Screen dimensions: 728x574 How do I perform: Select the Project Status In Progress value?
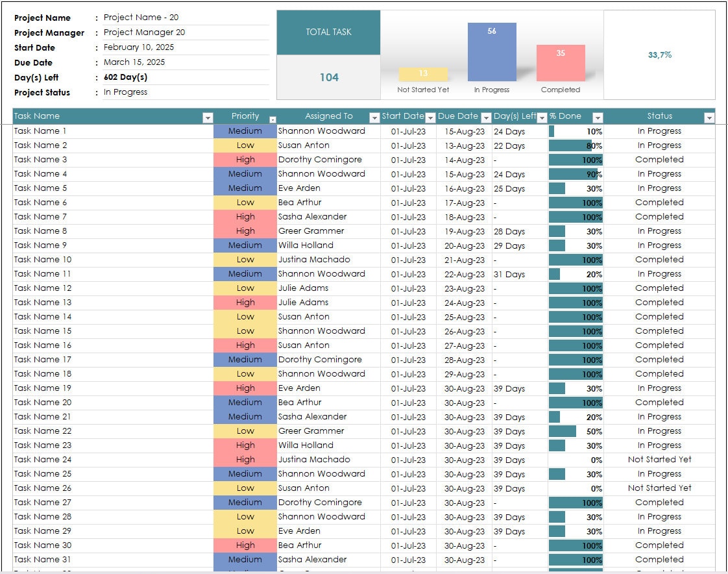pos(186,92)
